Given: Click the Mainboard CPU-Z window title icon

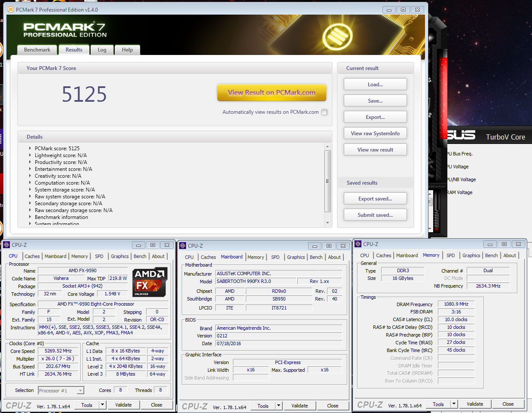Looking at the screenshot, I should pyautogui.click(x=183, y=246).
